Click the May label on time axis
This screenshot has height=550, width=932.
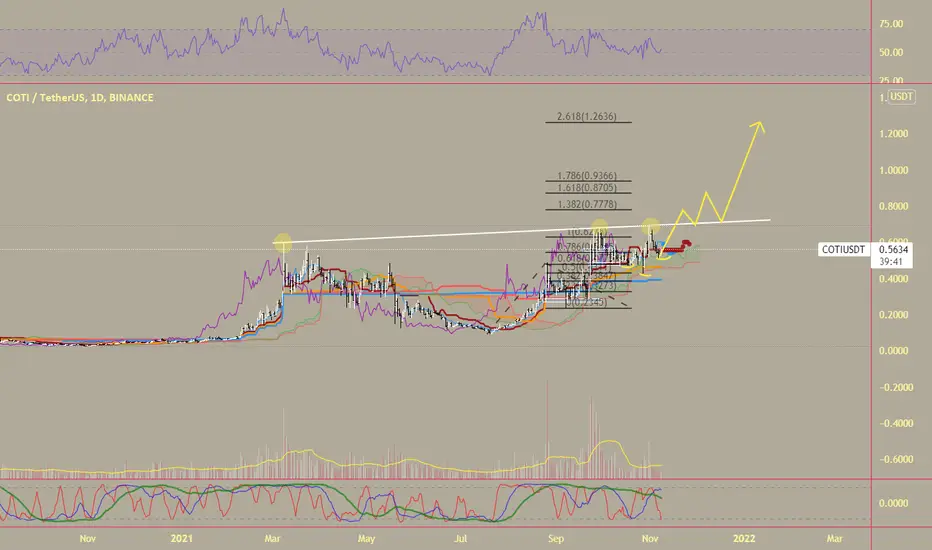point(366,538)
